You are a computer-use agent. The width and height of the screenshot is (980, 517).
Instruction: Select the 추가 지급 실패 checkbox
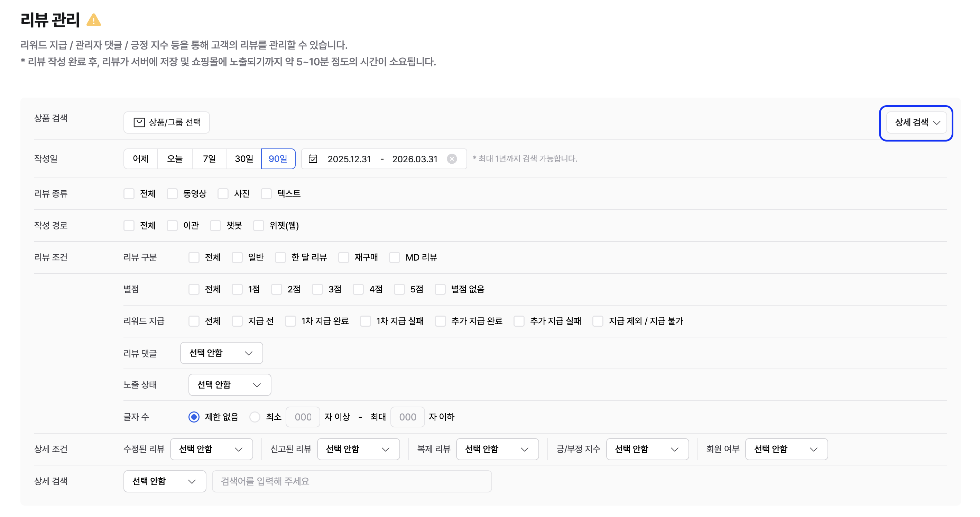coord(519,322)
